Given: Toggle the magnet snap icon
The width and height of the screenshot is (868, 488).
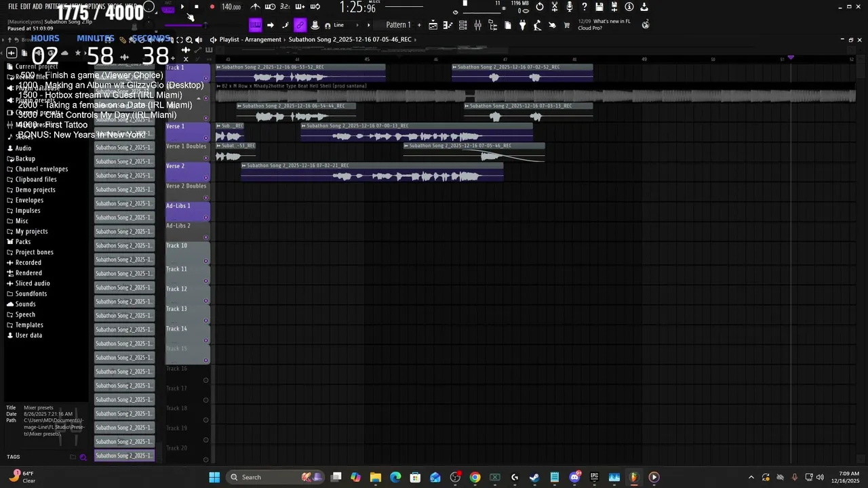Looking at the screenshot, I should click(328, 25).
